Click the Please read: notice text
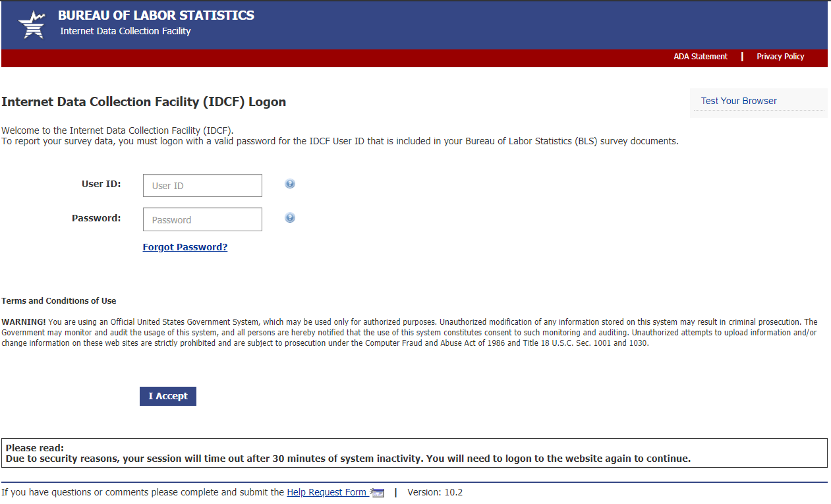Image resolution: width=831 pixels, height=504 pixels. tap(35, 448)
